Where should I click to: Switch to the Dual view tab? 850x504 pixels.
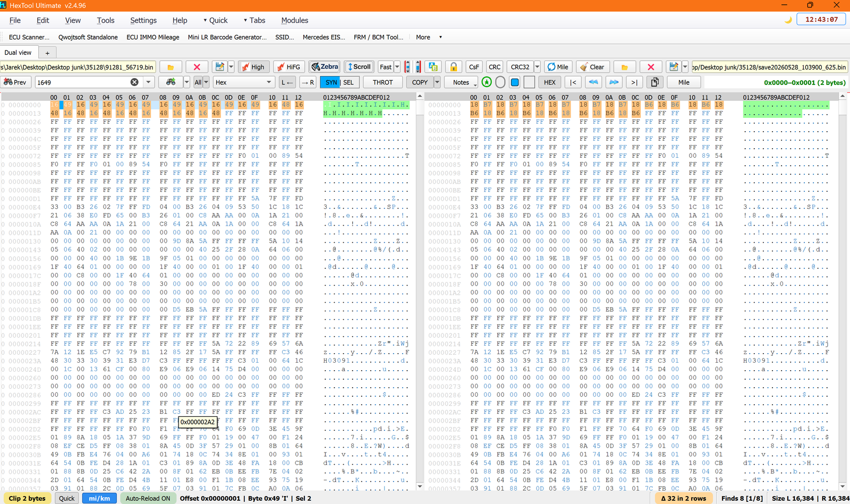point(18,53)
